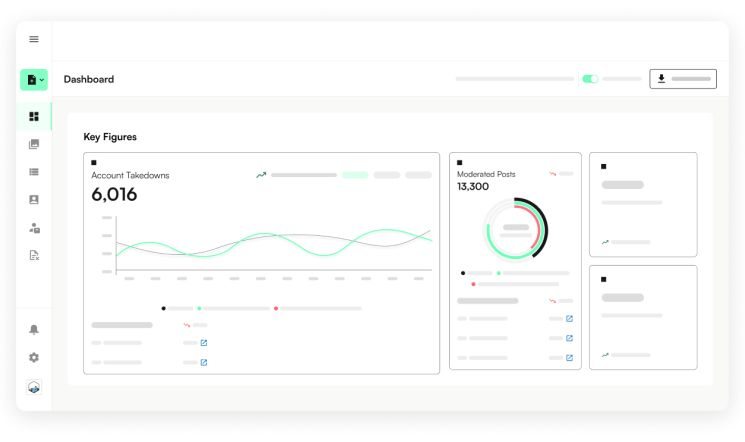Click the green legend dot below line chart

199,308
